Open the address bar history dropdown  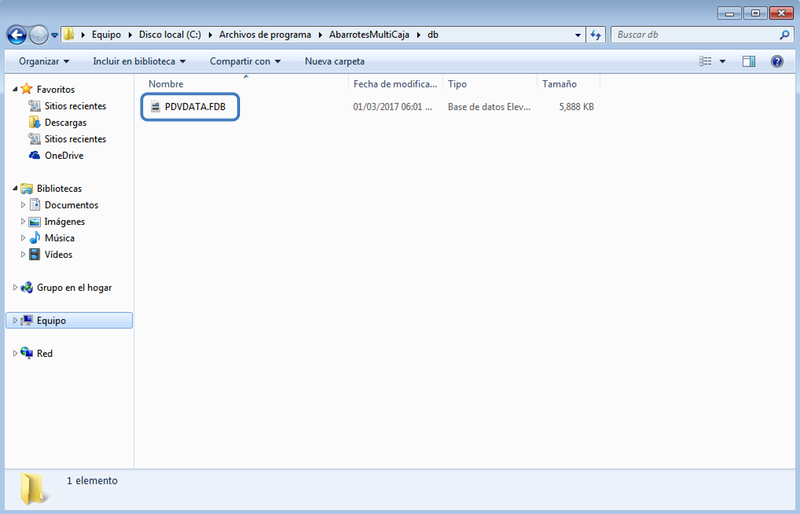point(578,35)
